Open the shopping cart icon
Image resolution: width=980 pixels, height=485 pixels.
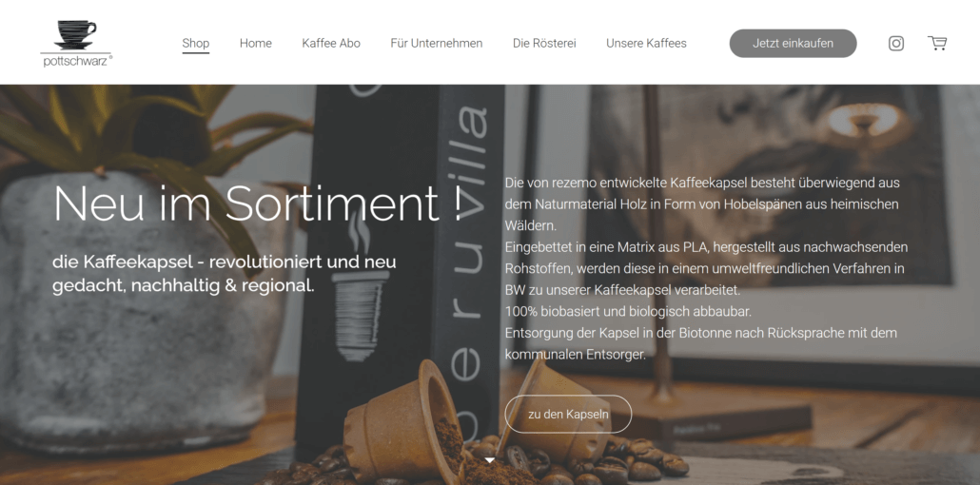pos(937,43)
